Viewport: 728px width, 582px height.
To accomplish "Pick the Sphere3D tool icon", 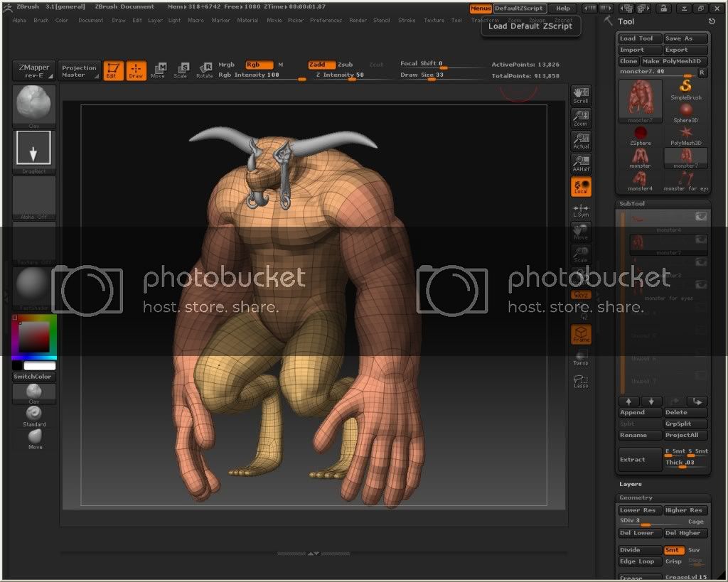I will pos(686,113).
